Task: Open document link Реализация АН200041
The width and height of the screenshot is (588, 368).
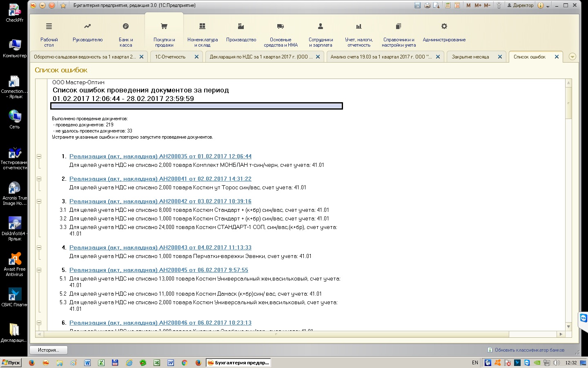Action: pyautogui.click(x=160, y=179)
